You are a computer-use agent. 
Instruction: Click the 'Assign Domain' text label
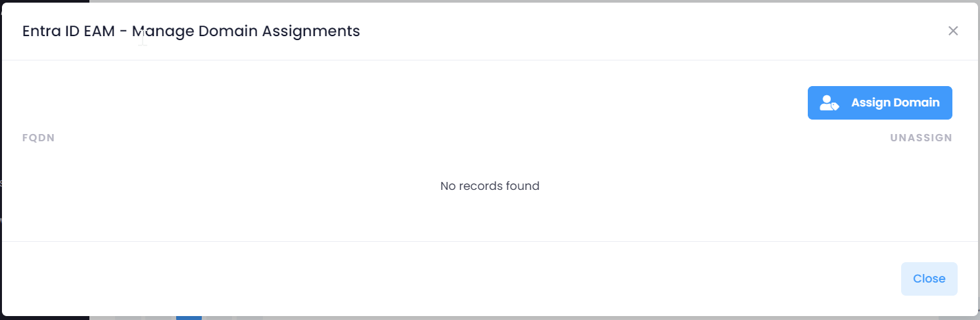click(895, 103)
